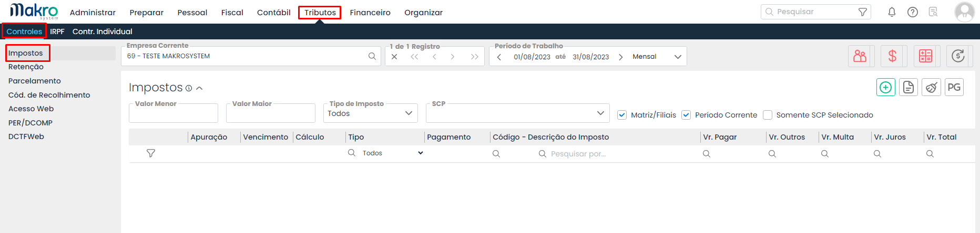The image size is (980, 233).
Task: Open the SCP dropdown
Action: (518, 113)
